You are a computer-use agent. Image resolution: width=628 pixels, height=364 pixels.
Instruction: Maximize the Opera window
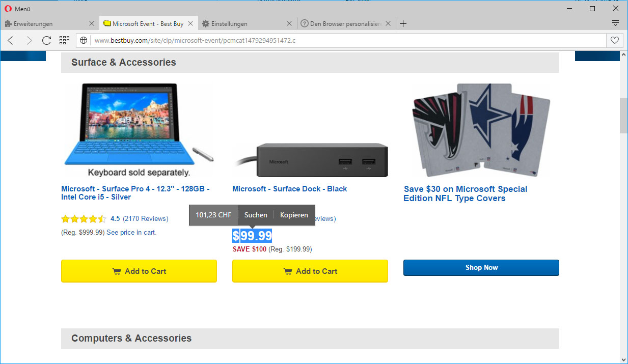pos(592,9)
